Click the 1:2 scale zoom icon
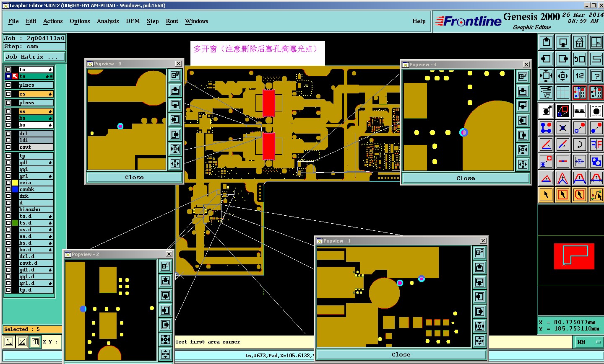The width and height of the screenshot is (604, 364). 580,76
